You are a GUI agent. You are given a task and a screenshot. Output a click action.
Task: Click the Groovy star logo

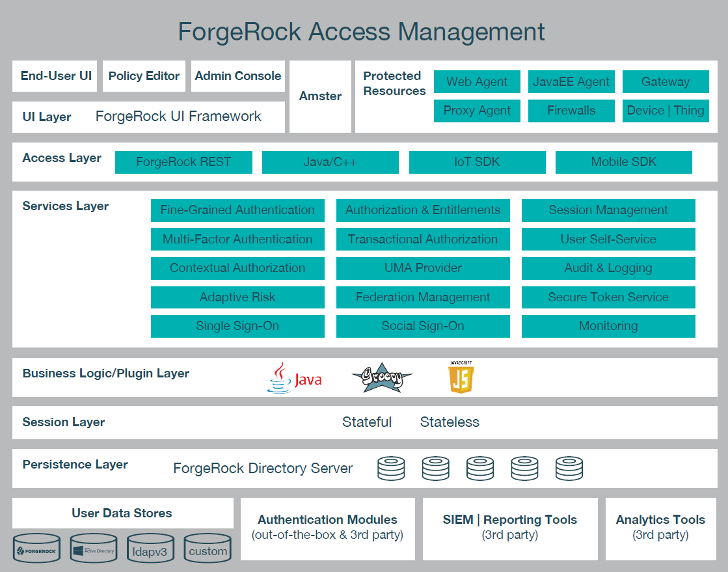click(382, 377)
